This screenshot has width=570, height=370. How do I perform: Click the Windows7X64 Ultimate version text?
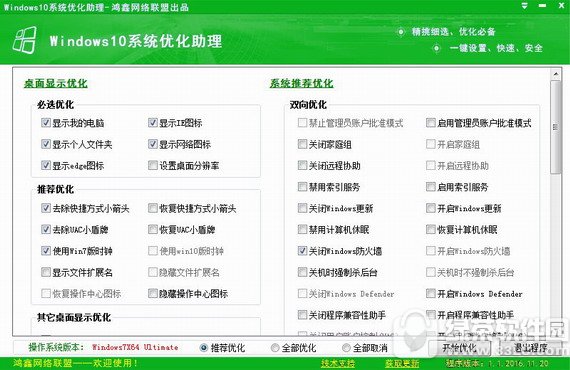click(x=135, y=347)
